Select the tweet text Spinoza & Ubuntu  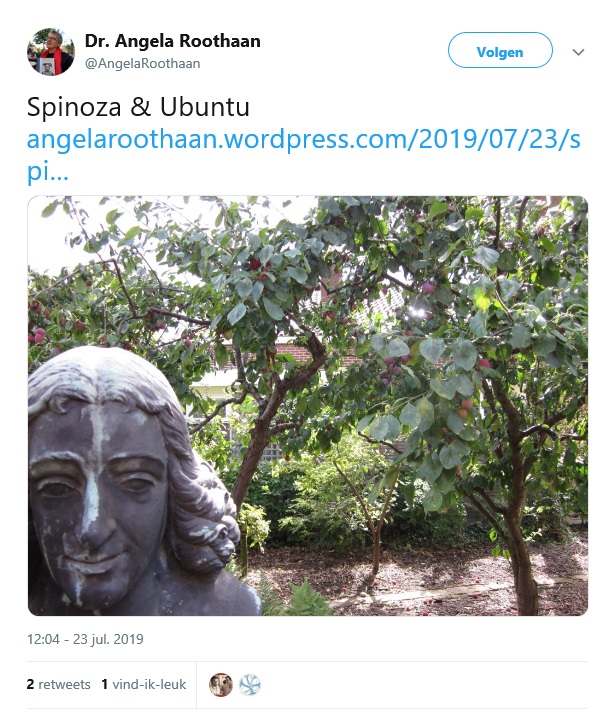138,107
